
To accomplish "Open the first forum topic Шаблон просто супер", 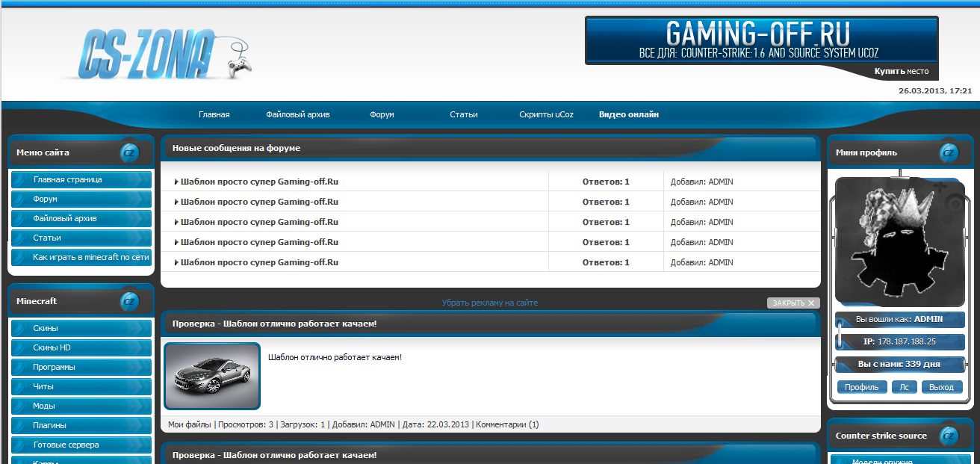I will (259, 182).
